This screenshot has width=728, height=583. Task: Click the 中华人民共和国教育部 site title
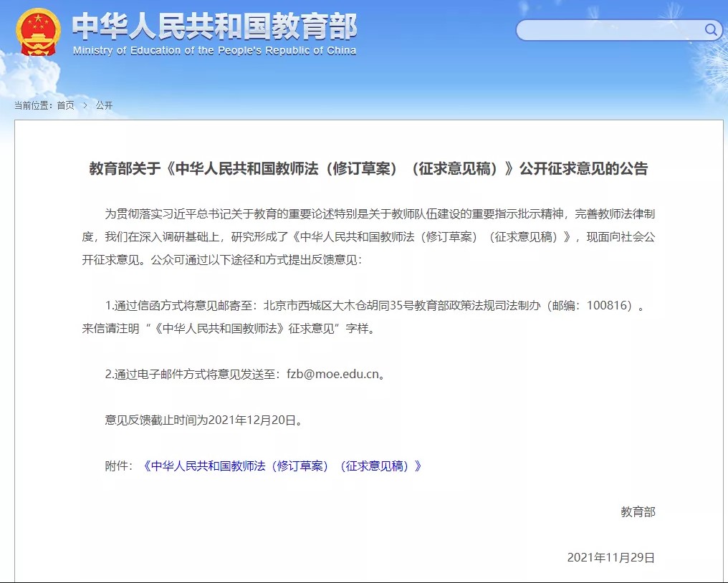tap(214, 26)
